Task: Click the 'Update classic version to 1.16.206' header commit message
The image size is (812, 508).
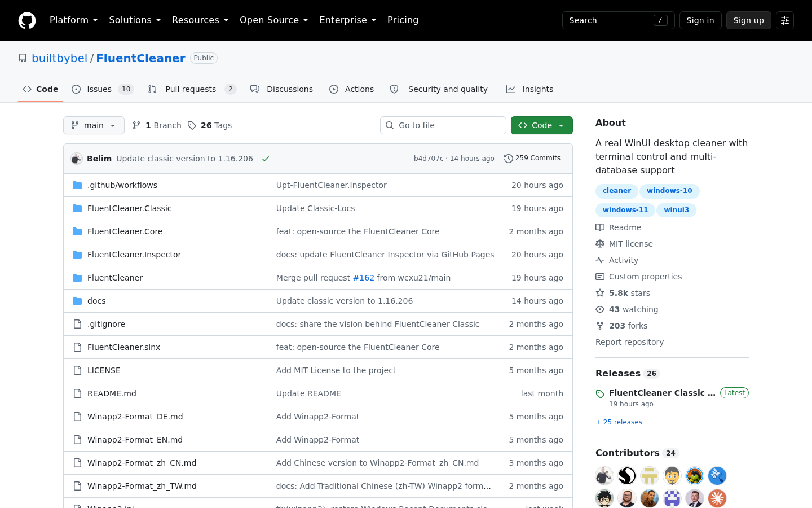Action: (x=184, y=159)
